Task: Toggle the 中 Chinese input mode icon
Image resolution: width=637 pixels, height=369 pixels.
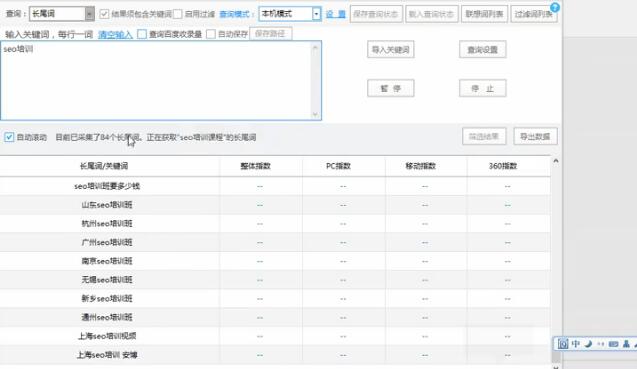Action: tap(576, 344)
